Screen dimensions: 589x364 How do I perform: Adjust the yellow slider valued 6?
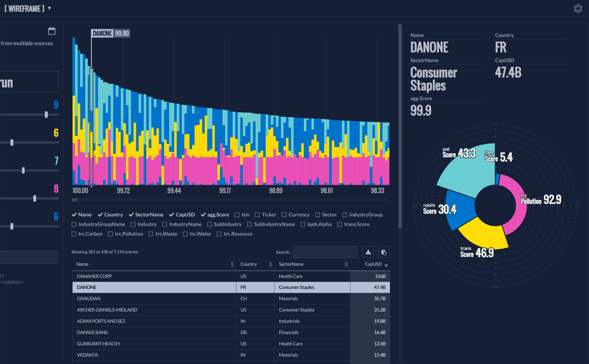[12, 142]
